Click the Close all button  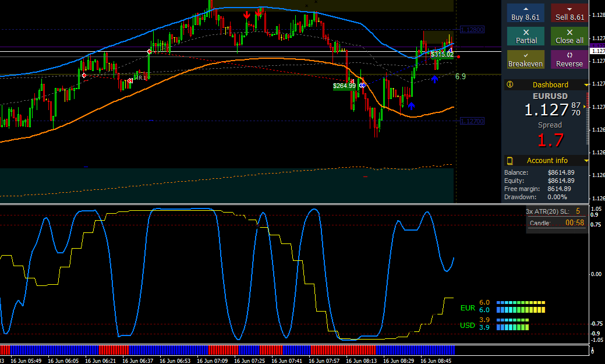[569, 36]
